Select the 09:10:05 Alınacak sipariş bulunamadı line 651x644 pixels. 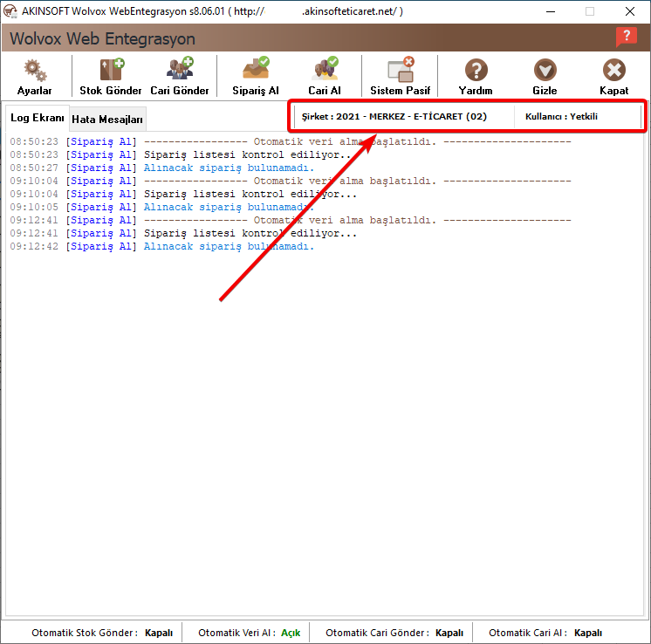click(x=162, y=207)
